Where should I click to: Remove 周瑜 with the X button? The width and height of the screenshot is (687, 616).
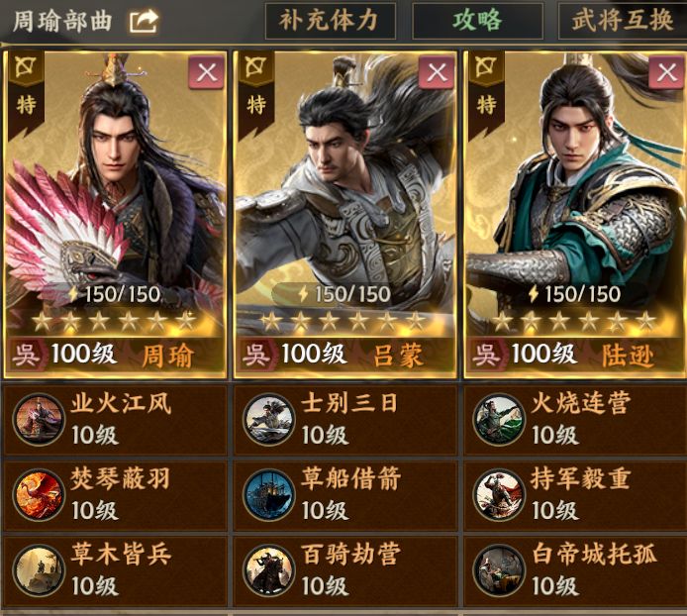pos(206,72)
